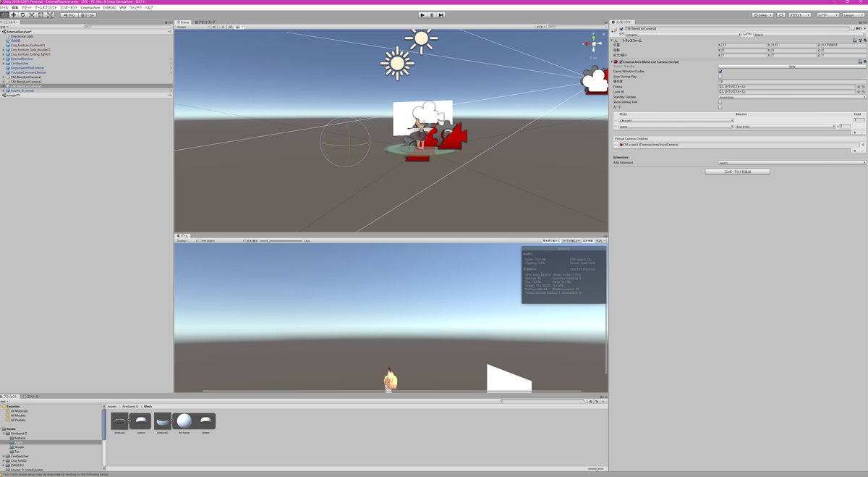Adjust the project thumbnail size slider

point(595,470)
